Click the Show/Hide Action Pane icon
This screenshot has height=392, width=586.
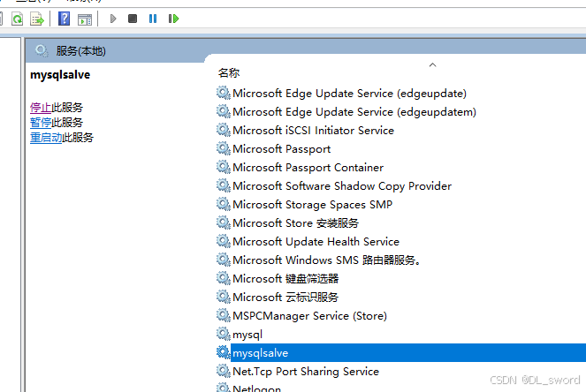(84, 19)
